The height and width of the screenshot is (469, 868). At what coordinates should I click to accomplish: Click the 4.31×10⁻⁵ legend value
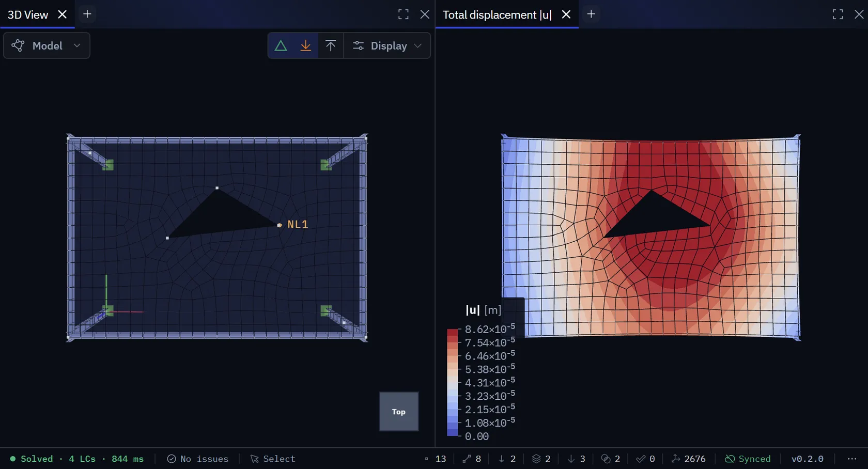click(x=490, y=383)
